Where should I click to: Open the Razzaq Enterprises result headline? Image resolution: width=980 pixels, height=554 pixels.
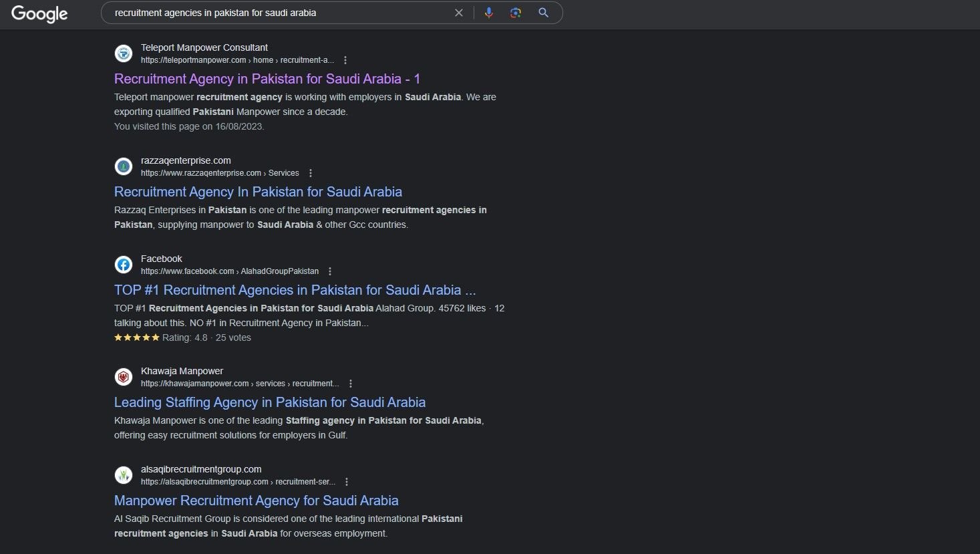258,192
